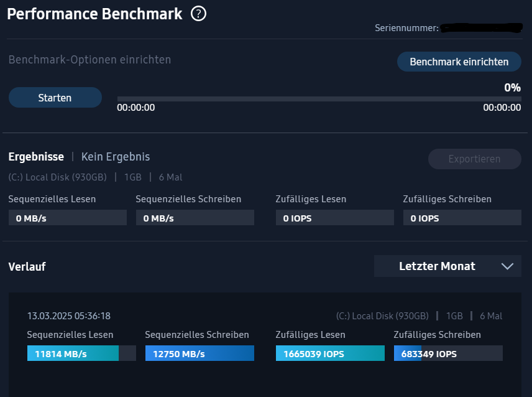The height and width of the screenshot is (397, 532).
Task: Click the 0% progress percentage label
Action: 512,88
